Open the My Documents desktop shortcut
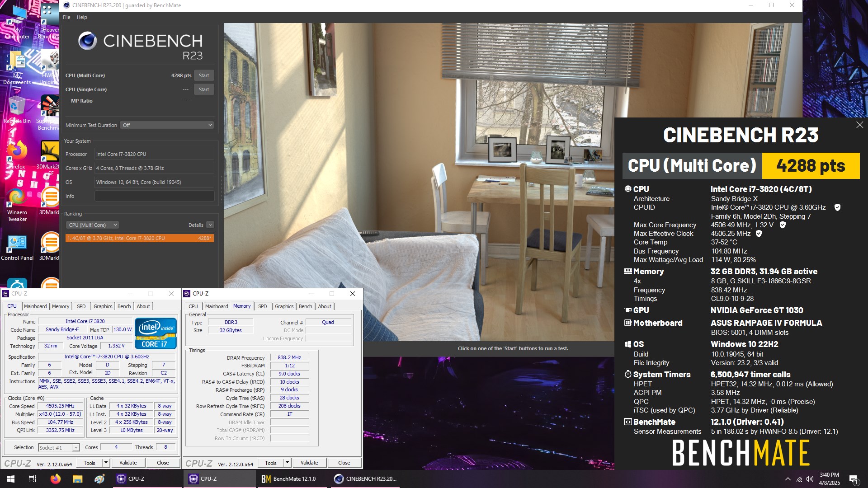This screenshot has width=868, height=488. tap(17, 68)
